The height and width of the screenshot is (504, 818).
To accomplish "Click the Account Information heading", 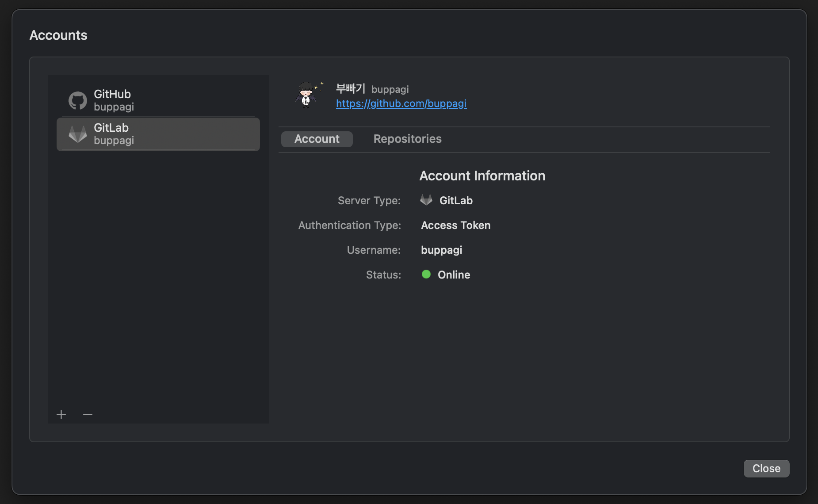I will [x=482, y=176].
